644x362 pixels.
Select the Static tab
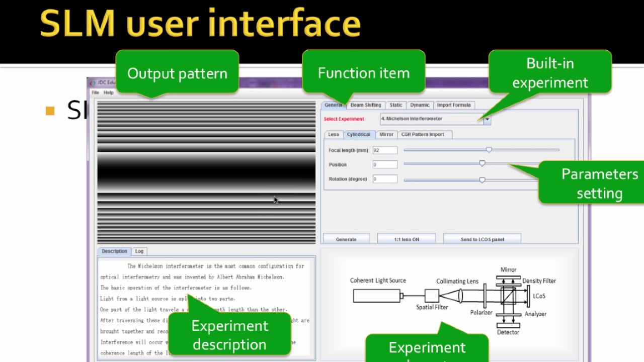396,105
